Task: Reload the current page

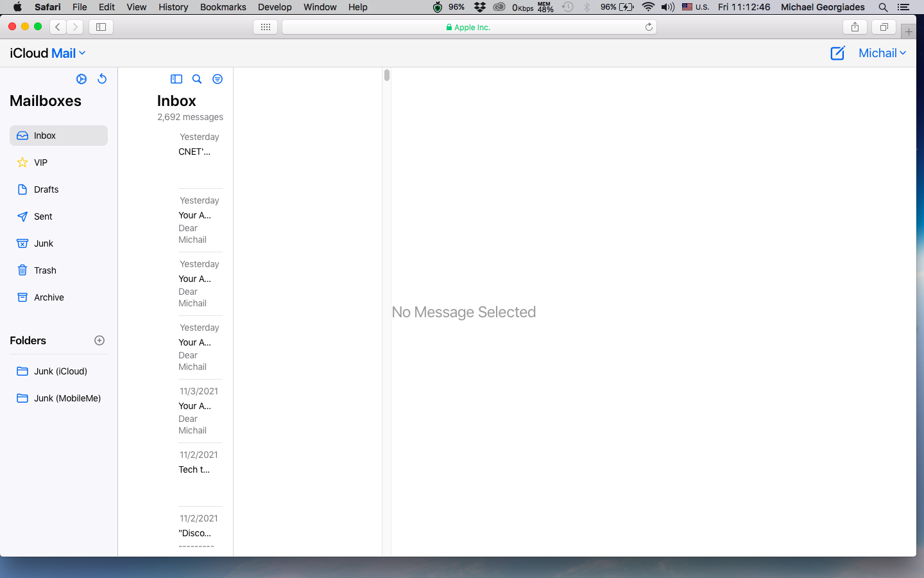Action: tap(649, 27)
